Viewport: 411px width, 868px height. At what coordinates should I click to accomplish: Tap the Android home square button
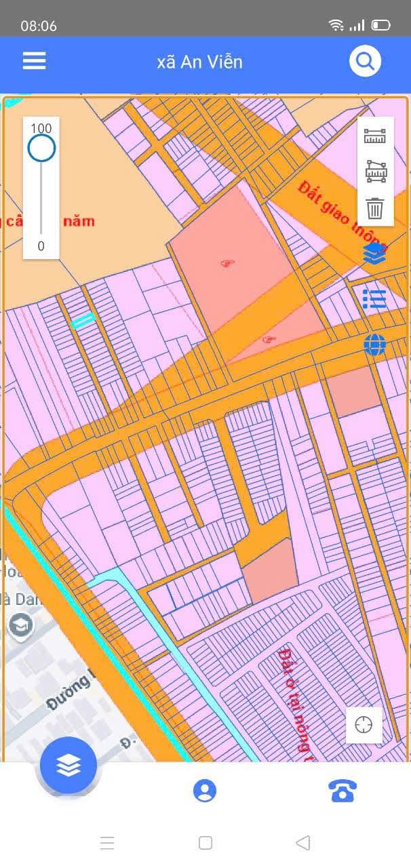[x=206, y=843]
